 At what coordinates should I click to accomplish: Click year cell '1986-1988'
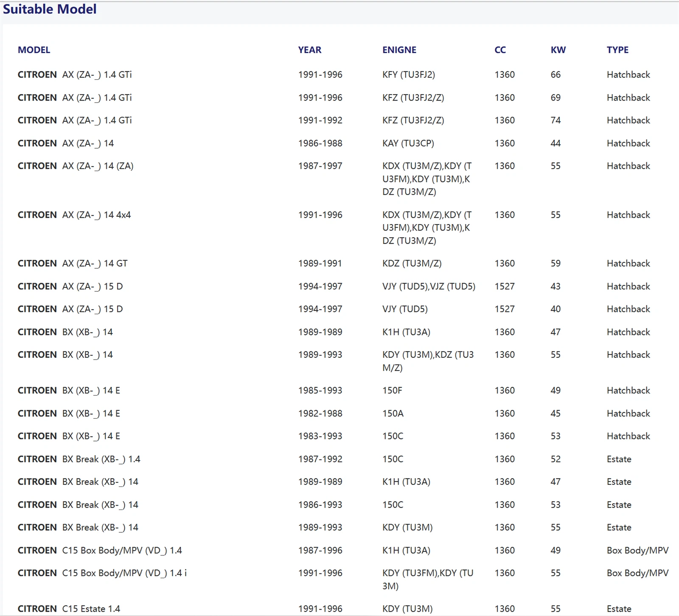click(x=320, y=143)
